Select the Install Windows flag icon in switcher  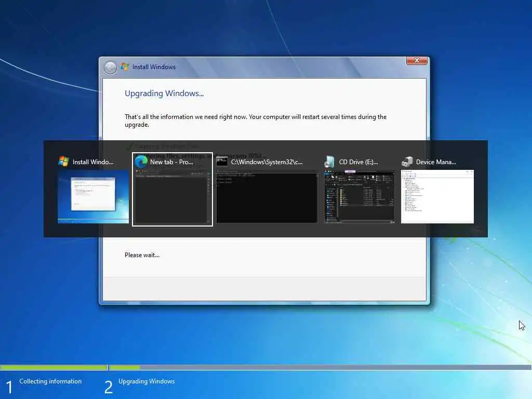coord(63,162)
